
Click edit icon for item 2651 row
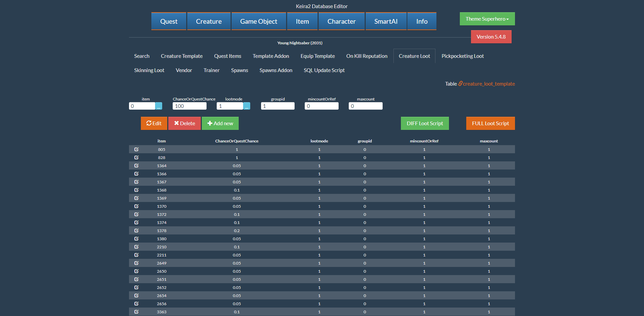(136, 279)
